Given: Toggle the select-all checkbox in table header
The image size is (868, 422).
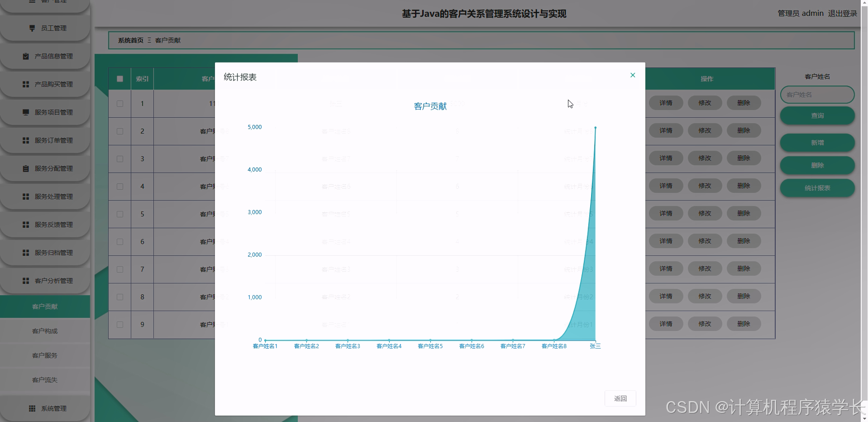Looking at the screenshot, I should [120, 79].
